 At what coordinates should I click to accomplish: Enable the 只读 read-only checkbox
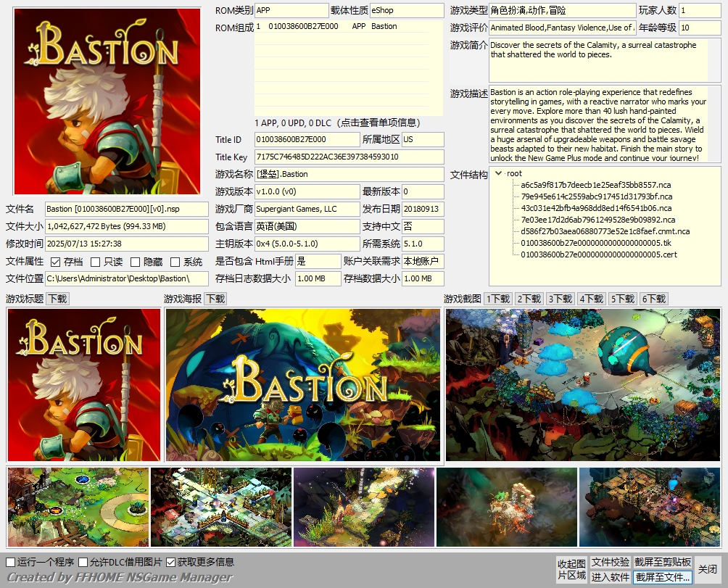pyautogui.click(x=95, y=262)
